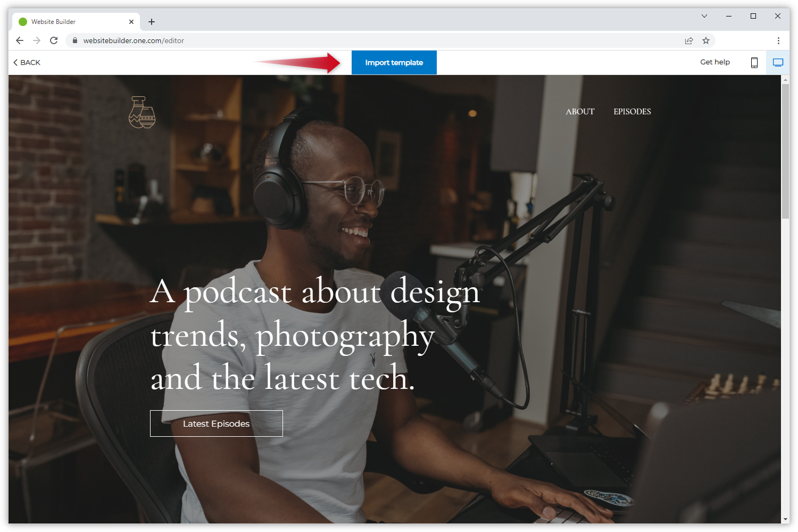
Task: Open the EPISODES menu item
Action: click(x=632, y=112)
